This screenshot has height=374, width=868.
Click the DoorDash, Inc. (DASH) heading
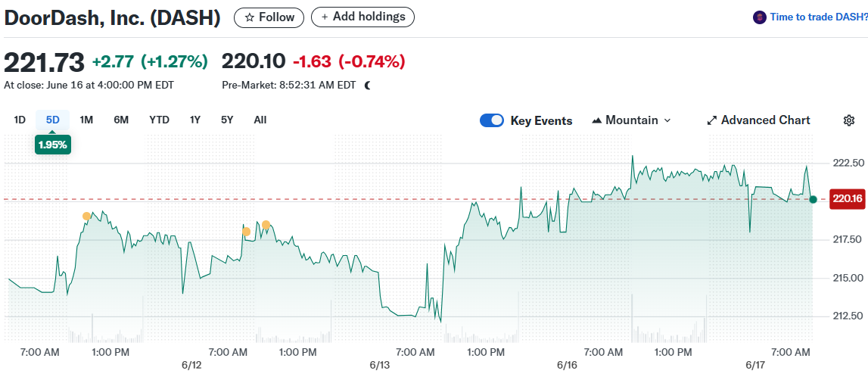(112, 17)
